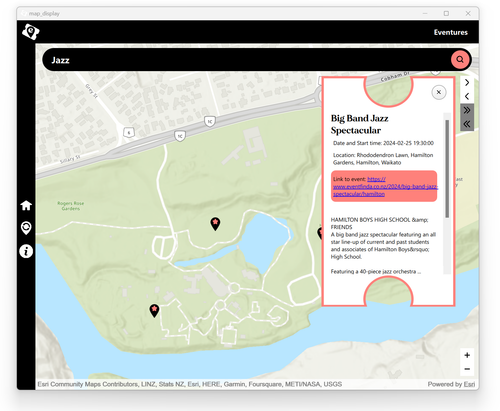Click the Big Band Jazz Spectacular heading
This screenshot has height=411, width=500.
click(360, 124)
